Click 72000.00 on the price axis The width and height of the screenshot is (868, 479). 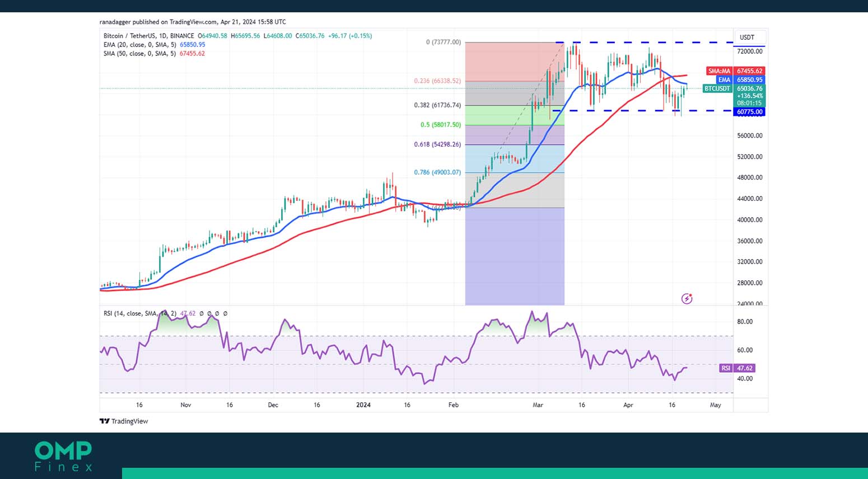point(749,51)
